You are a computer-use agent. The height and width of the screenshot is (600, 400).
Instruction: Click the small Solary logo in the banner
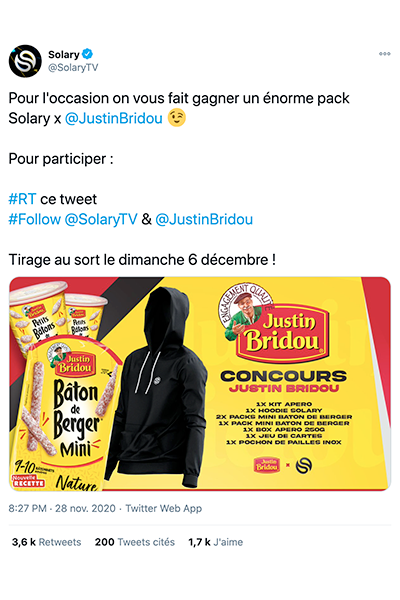click(x=304, y=465)
